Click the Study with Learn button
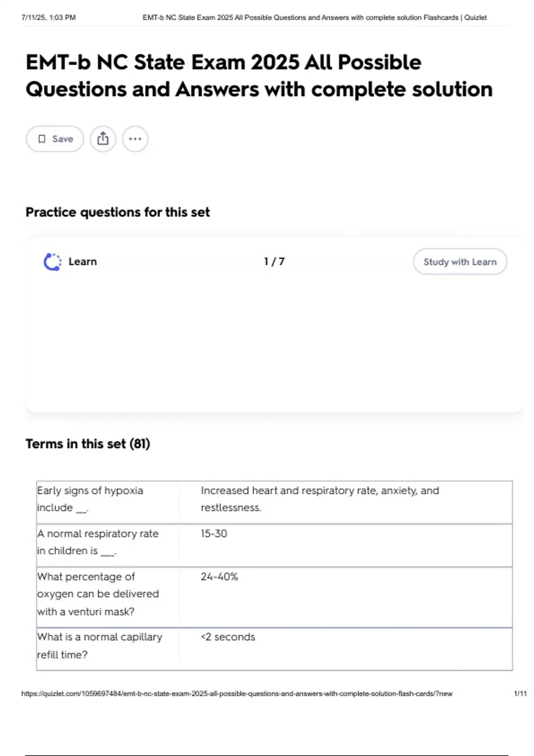 point(460,262)
